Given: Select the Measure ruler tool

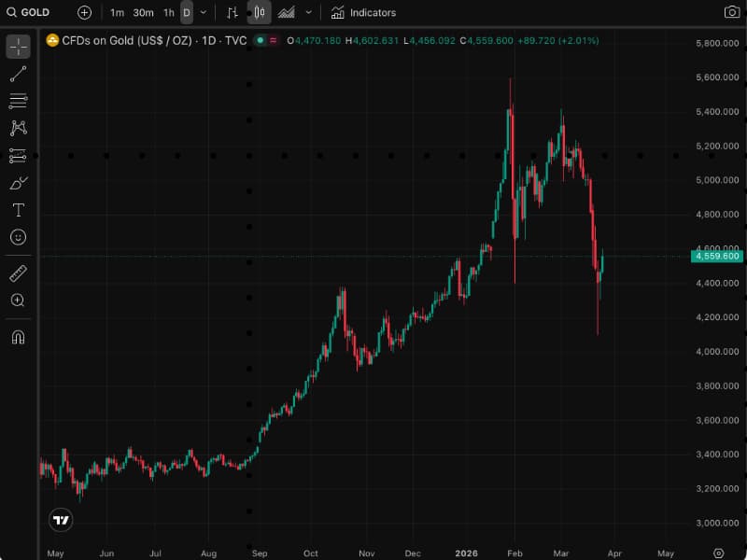Looking at the screenshot, I should tap(19, 273).
